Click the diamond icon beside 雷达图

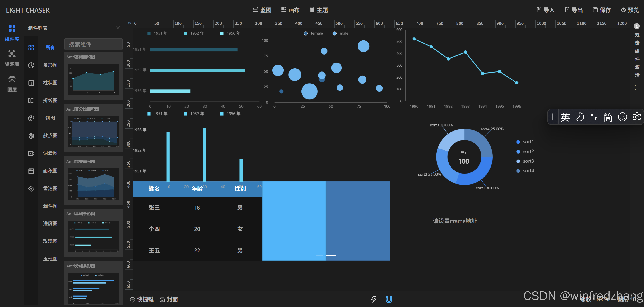pyautogui.click(x=31, y=189)
